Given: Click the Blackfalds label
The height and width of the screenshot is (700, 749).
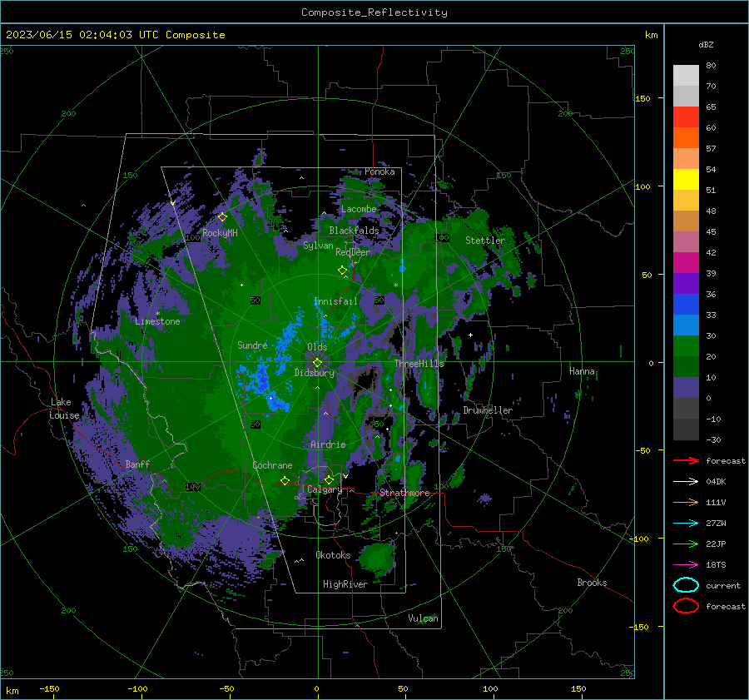Looking at the screenshot, I should point(354,231).
